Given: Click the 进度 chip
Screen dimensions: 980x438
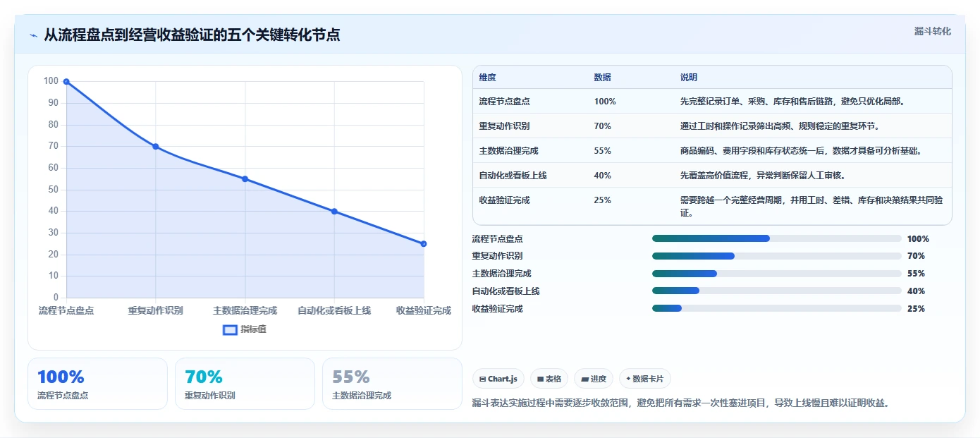Looking at the screenshot, I should [x=594, y=379].
